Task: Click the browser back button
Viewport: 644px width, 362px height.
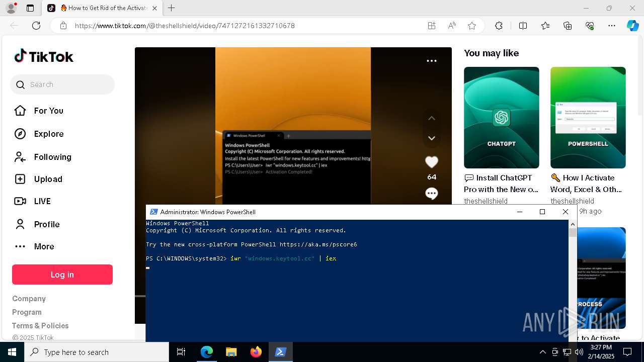Action: pos(14,26)
